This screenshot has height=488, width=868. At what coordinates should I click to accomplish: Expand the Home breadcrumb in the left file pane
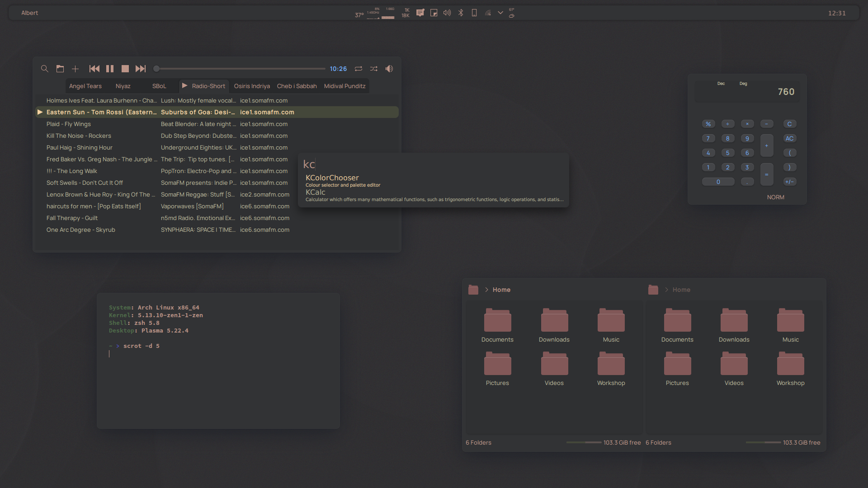click(x=487, y=290)
